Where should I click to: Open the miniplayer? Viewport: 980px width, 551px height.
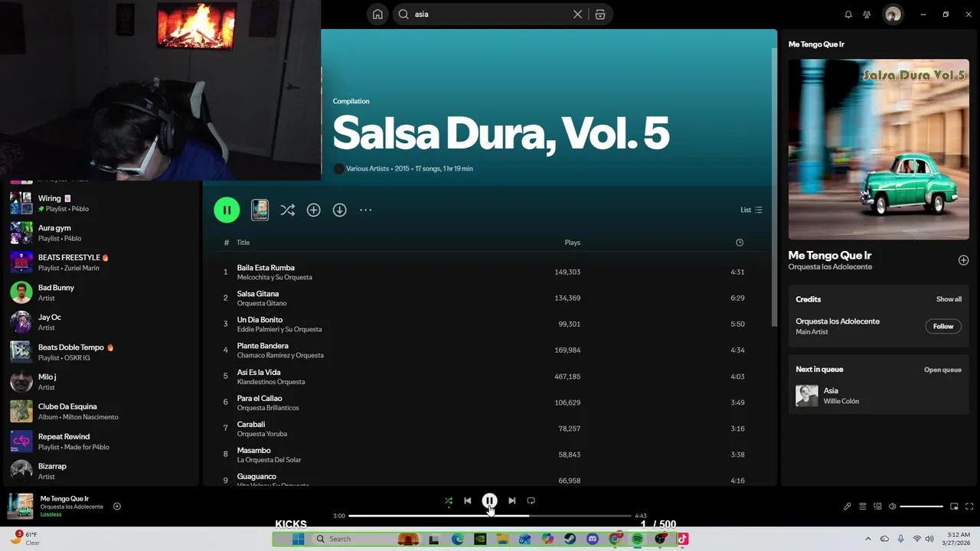[x=954, y=506]
